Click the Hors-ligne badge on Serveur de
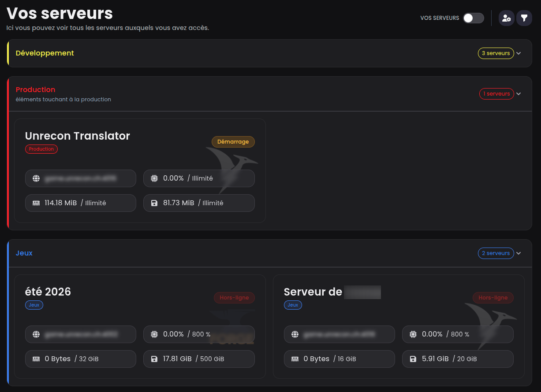 coord(493,298)
